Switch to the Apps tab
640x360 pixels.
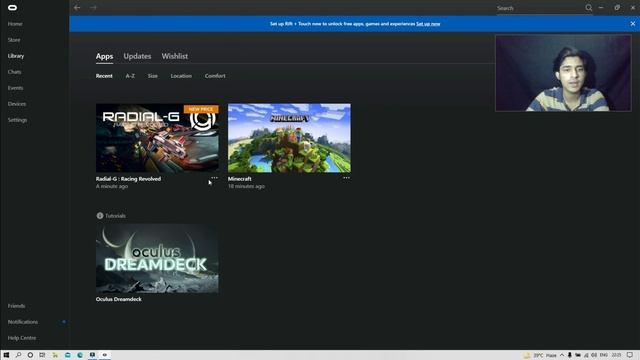pyautogui.click(x=104, y=56)
